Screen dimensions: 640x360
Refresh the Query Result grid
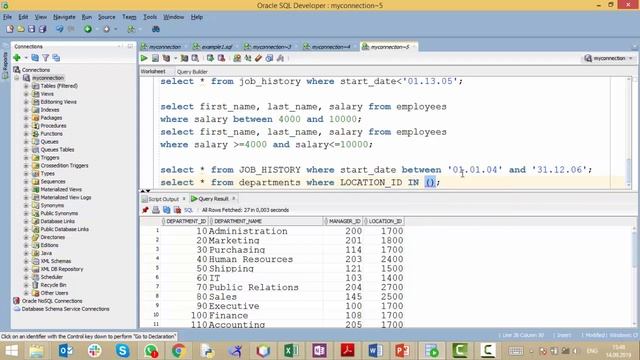167,210
